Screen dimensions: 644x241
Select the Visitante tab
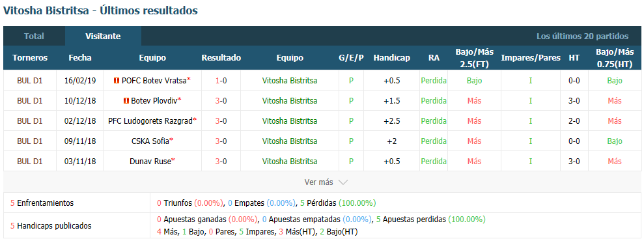103,36
